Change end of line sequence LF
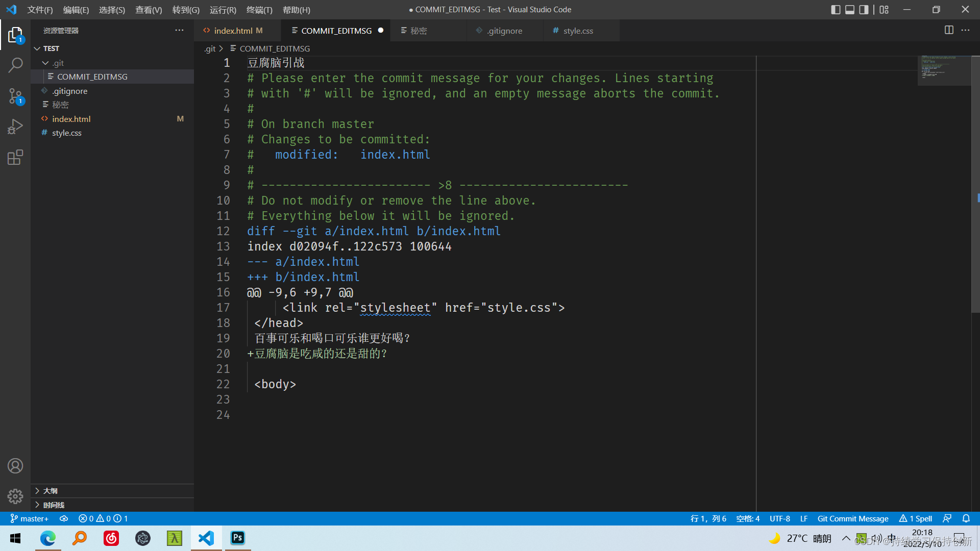This screenshot has width=980, height=551. point(804,518)
